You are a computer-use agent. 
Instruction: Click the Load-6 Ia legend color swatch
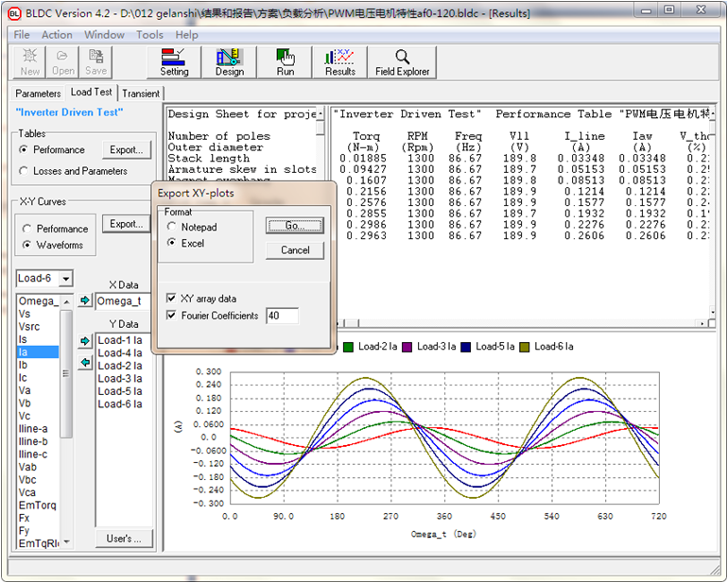[524, 347]
